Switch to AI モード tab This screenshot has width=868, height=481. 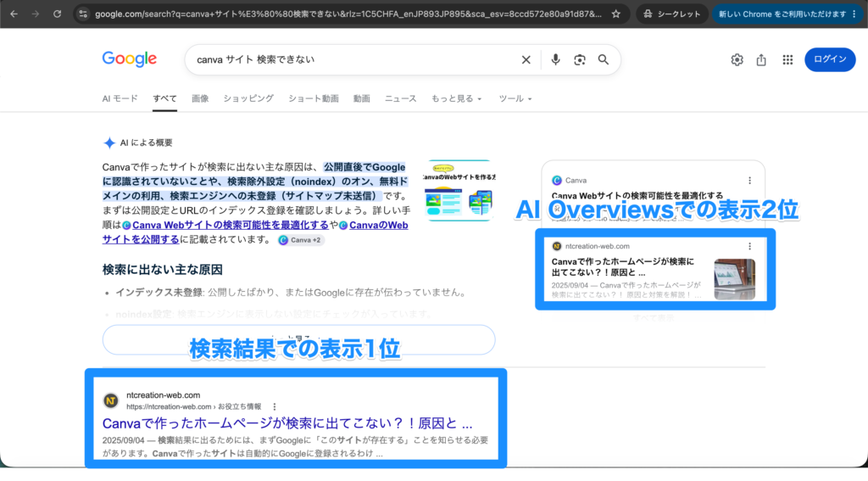pyautogui.click(x=120, y=98)
